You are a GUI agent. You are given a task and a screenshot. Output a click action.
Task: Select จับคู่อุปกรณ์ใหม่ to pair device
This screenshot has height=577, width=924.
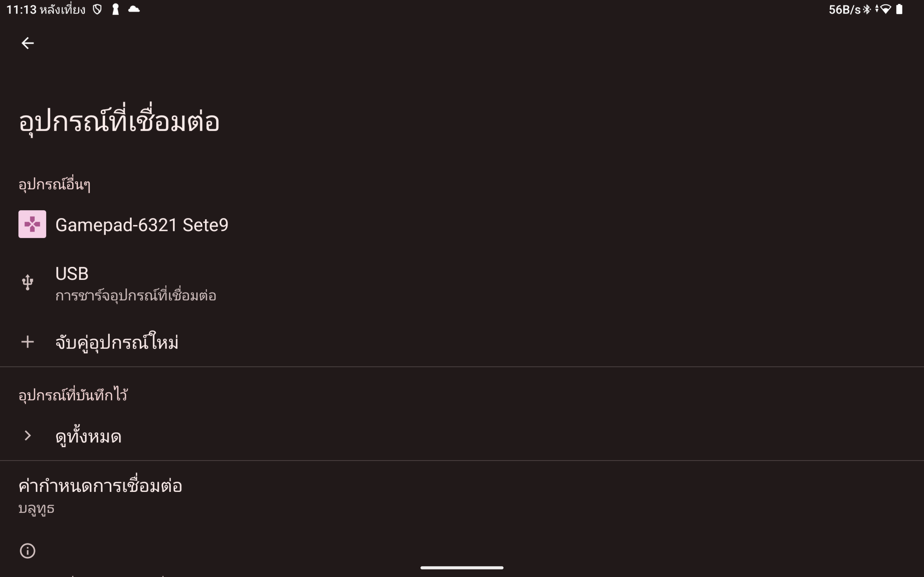117,342
